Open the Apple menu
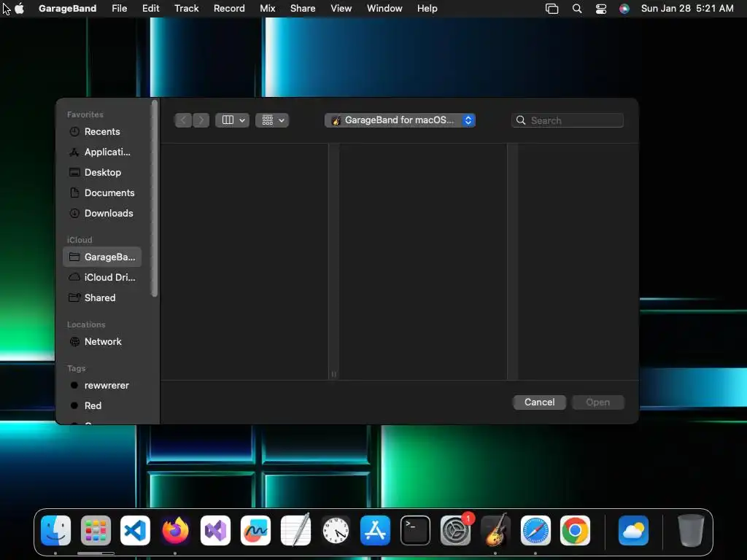This screenshot has width=747, height=560. [x=20, y=8]
